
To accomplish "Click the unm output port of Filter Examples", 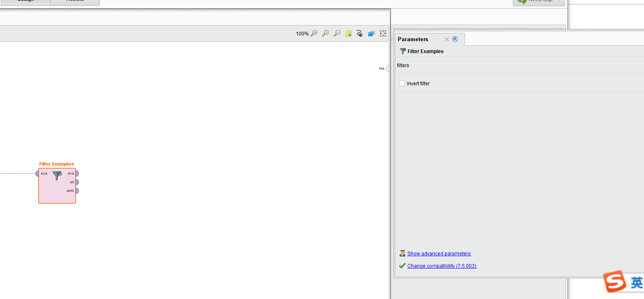I will [x=77, y=191].
